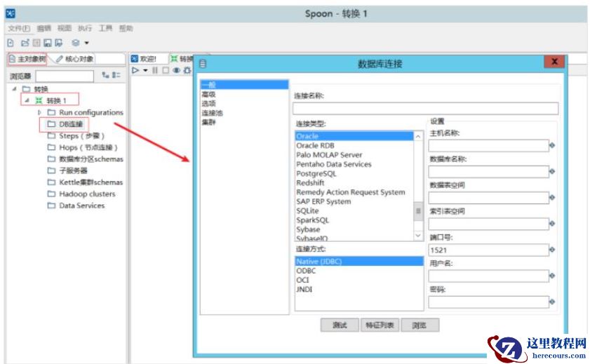Click variable icon beside 索引表空间 field
The width and height of the screenshot is (590, 364).
[x=552, y=223]
